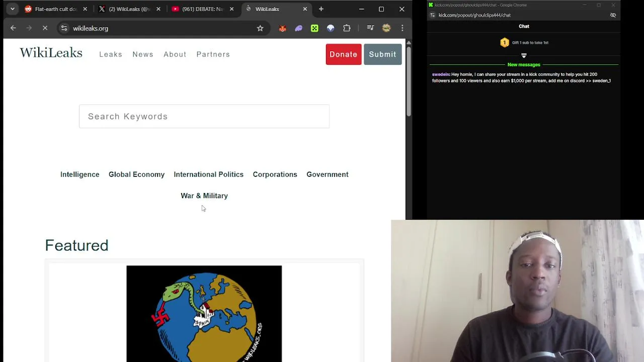This screenshot has width=644, height=362.
Task: Click 'Gift 1 sub to take 1st'
Action: [530, 43]
